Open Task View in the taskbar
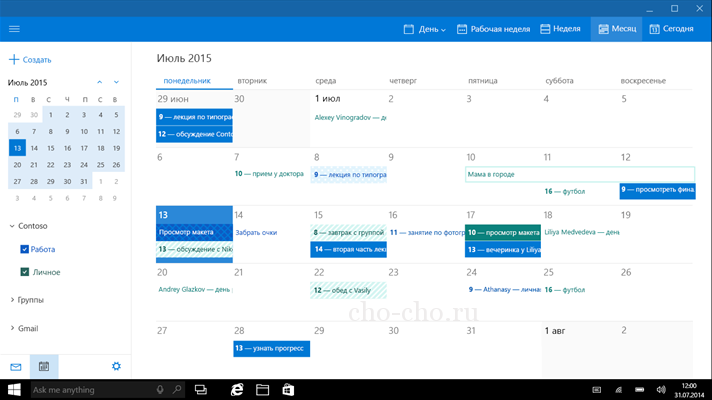Screen dimensions: 712x400 [200, 389]
